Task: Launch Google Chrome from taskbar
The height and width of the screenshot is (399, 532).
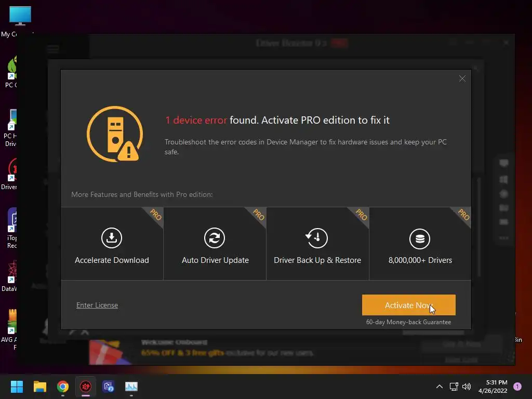Action: [63, 387]
